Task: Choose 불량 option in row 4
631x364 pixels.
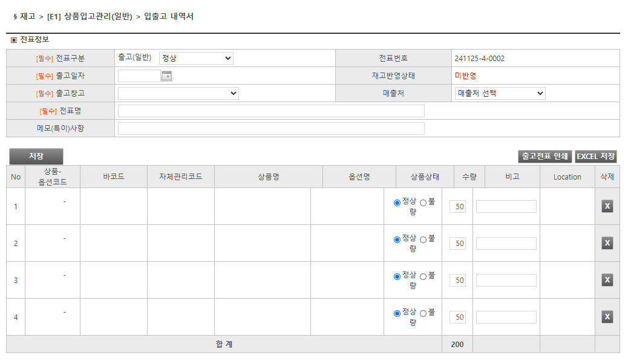Action: click(x=423, y=313)
